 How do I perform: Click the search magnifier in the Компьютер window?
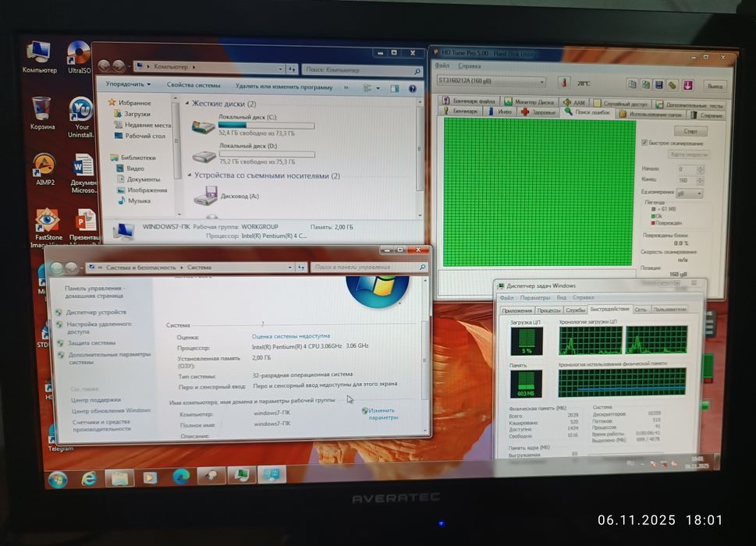tap(417, 71)
